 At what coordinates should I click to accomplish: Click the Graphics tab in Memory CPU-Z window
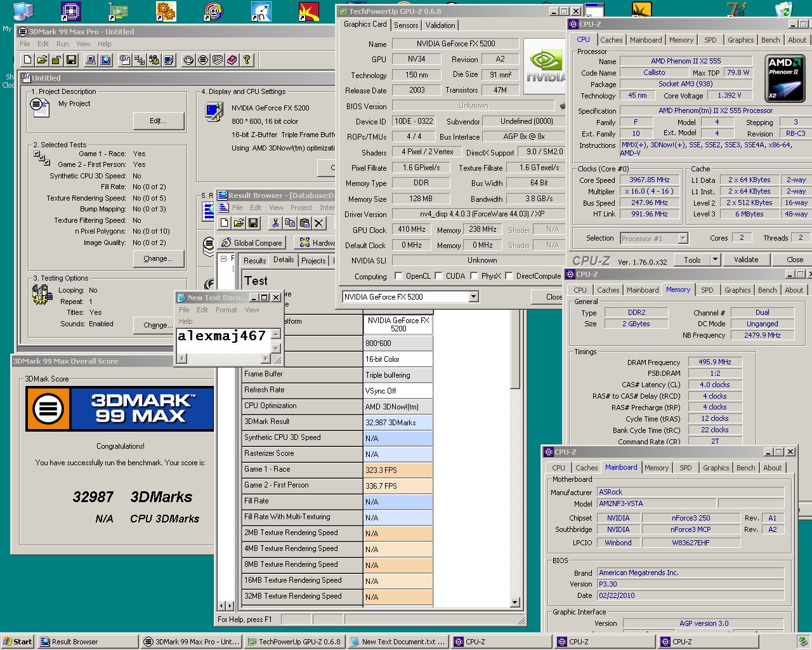737,290
